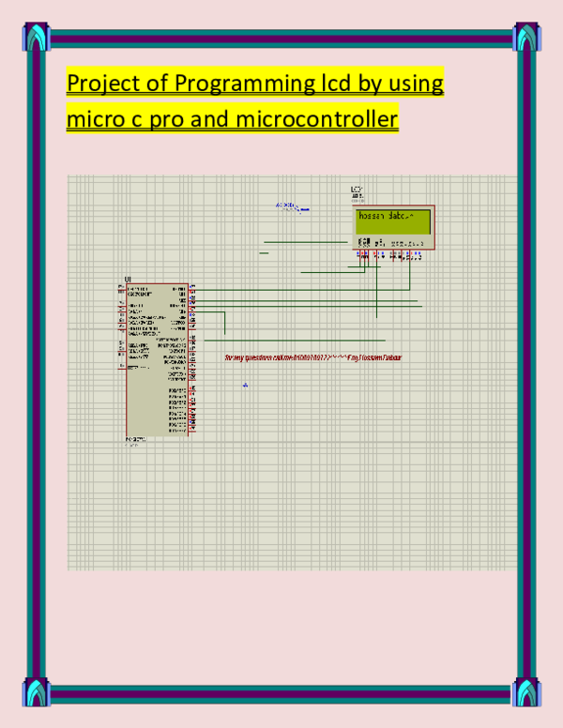Click the red 'for any questions call me' annotation
The width and height of the screenshot is (563, 728).
[x=313, y=357]
